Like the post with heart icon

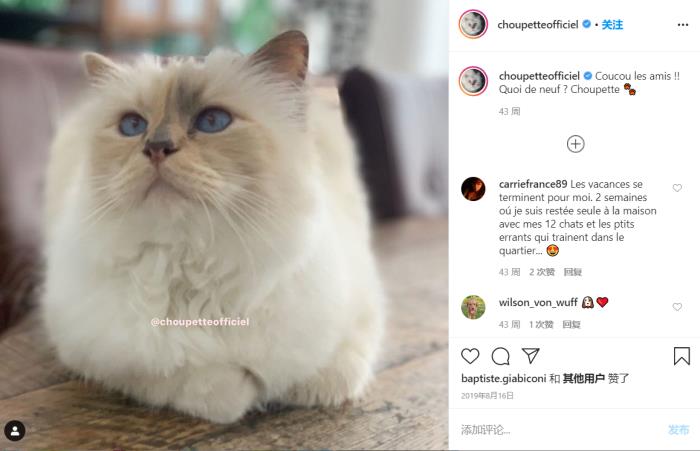click(x=470, y=356)
